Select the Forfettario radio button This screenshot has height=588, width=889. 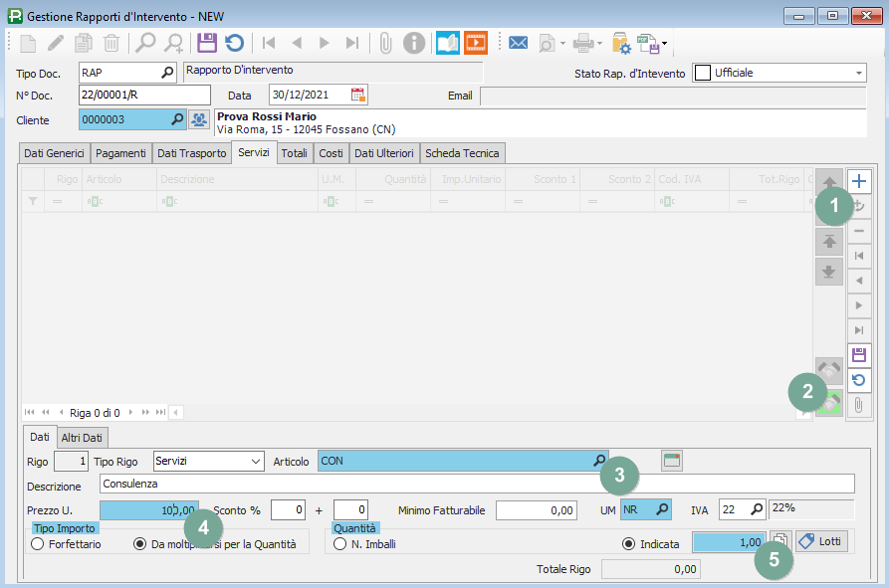point(38,544)
